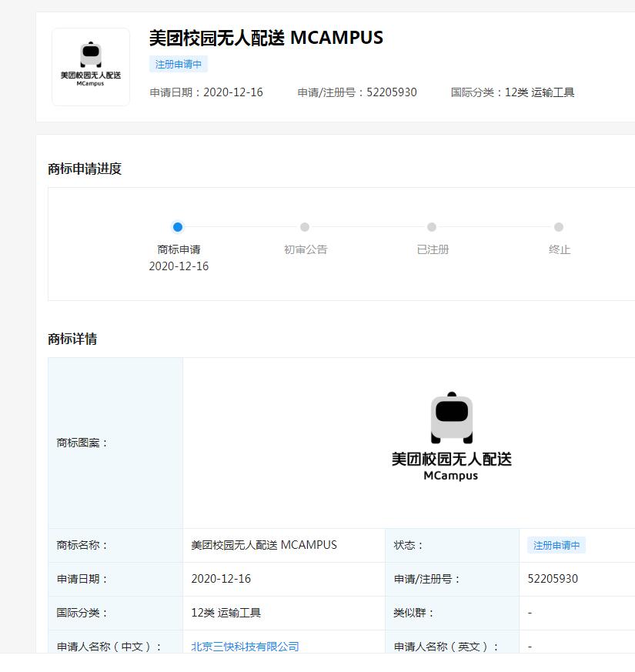Click the 申请人名称（英文）： label
Screen dimensions: 635x672
pos(446,647)
